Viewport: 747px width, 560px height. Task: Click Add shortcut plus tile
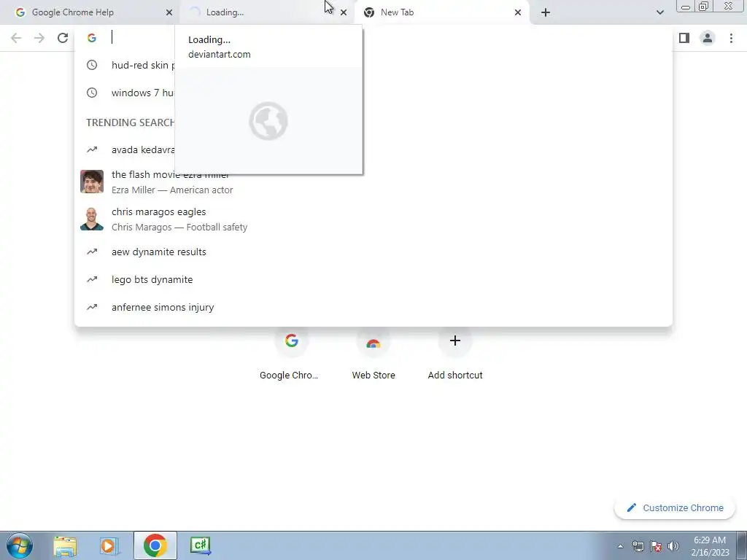(455, 355)
